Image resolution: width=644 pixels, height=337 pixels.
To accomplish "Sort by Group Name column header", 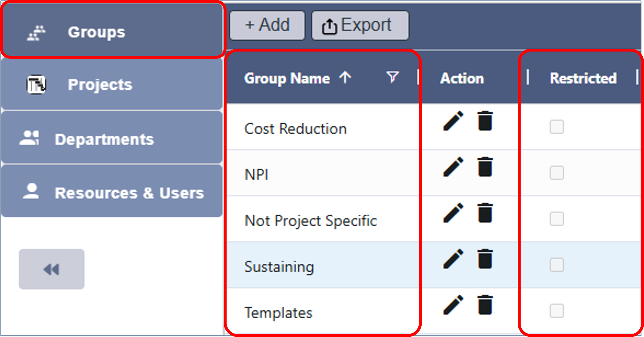I will pyautogui.click(x=287, y=78).
